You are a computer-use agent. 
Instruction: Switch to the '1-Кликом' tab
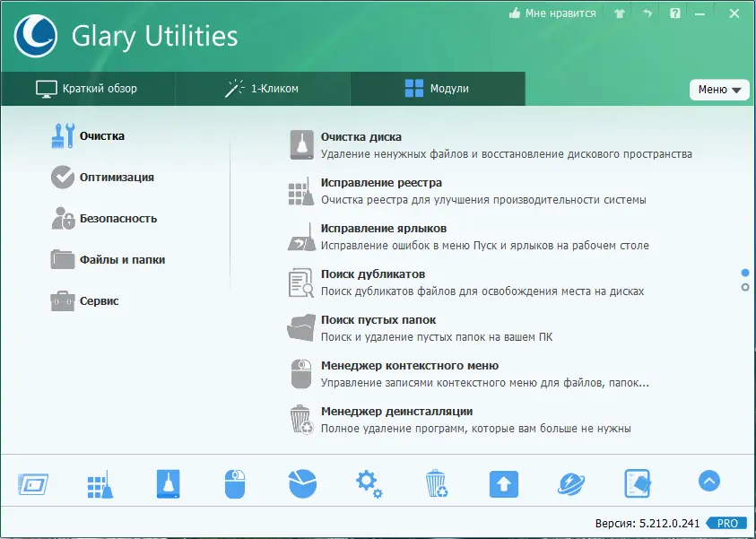tap(262, 89)
